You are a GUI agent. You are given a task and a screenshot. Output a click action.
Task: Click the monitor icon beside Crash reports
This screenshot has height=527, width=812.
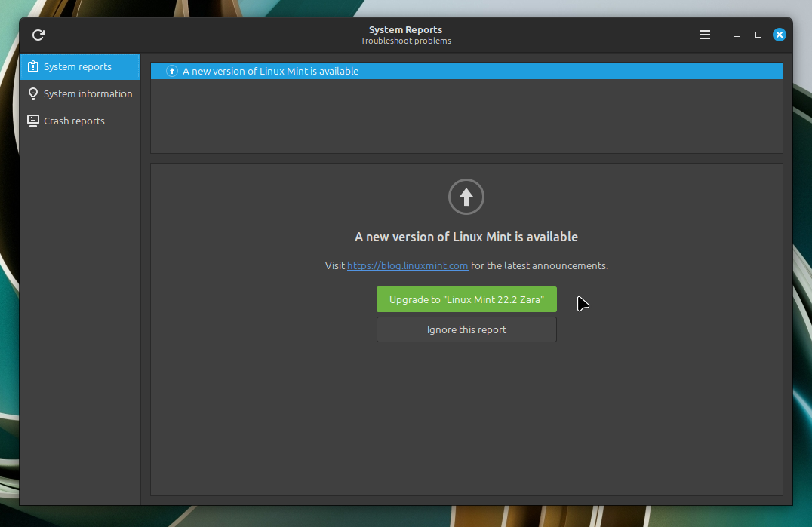(x=33, y=121)
